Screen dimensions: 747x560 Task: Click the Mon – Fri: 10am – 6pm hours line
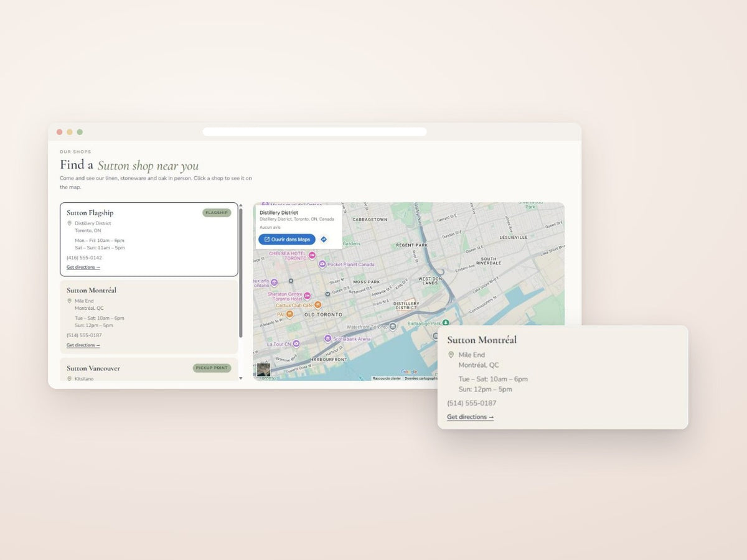[100, 241]
